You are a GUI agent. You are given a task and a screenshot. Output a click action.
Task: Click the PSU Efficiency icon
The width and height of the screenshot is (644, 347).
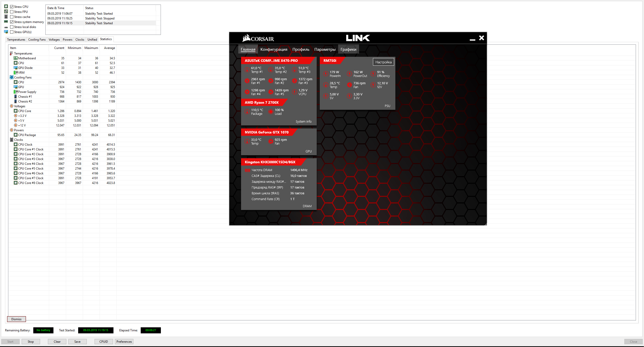tap(373, 74)
